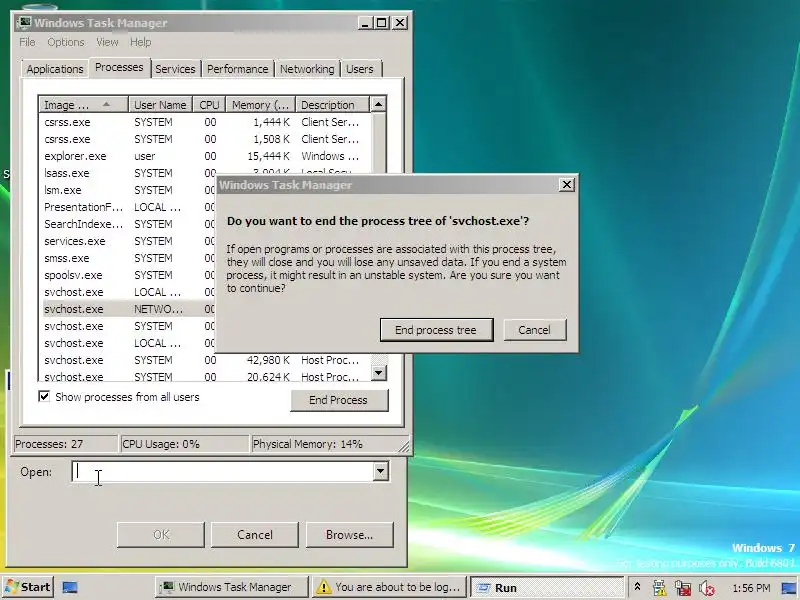Click the End Process button

tap(339, 400)
